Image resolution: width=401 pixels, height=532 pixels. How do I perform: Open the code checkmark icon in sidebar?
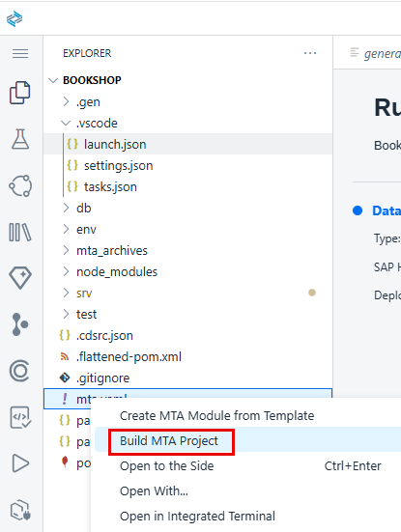tap(20, 417)
